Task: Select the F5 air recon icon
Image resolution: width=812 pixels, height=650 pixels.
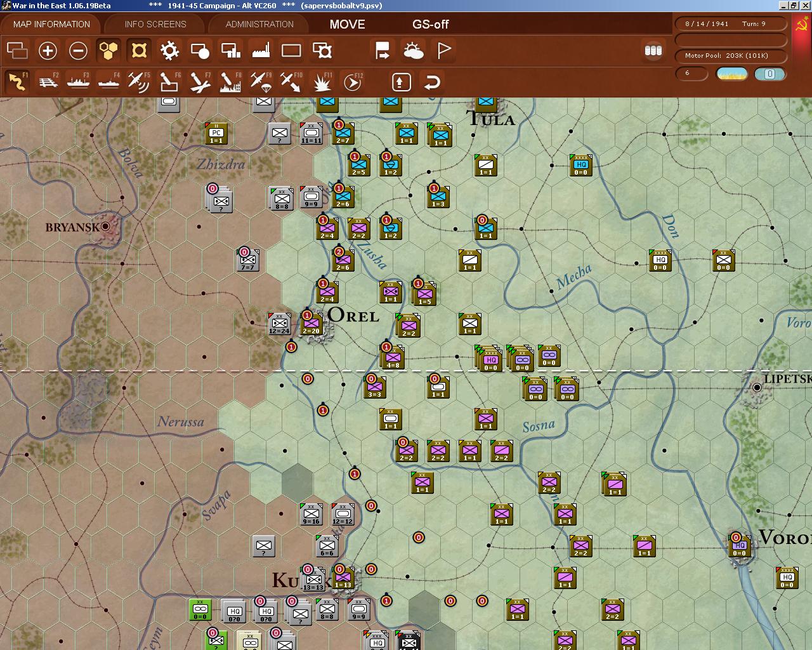Action: click(x=139, y=82)
